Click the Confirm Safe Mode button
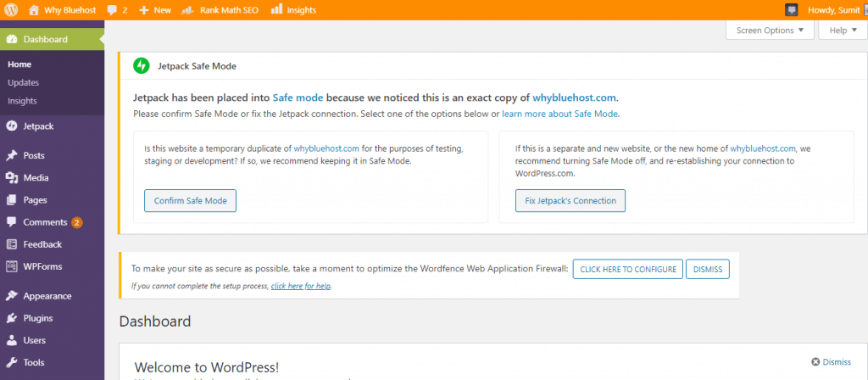The width and height of the screenshot is (868, 380). (191, 200)
